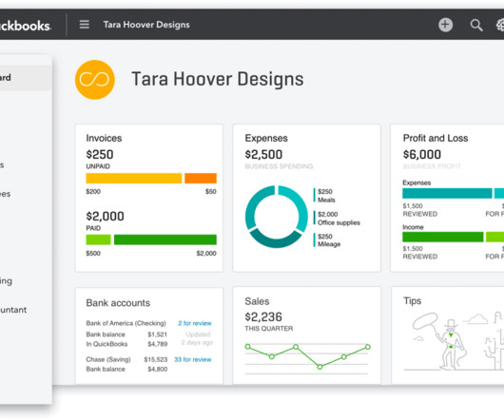This screenshot has width=504, height=420.
Task: Click the yellow $200 unpaid invoices bar
Action: [x=134, y=179]
